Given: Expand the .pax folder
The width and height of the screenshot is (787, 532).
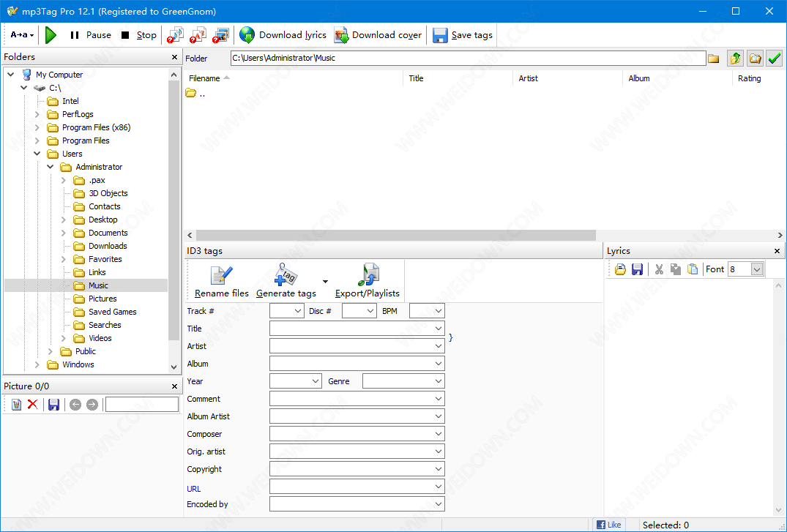Looking at the screenshot, I should click(x=63, y=180).
